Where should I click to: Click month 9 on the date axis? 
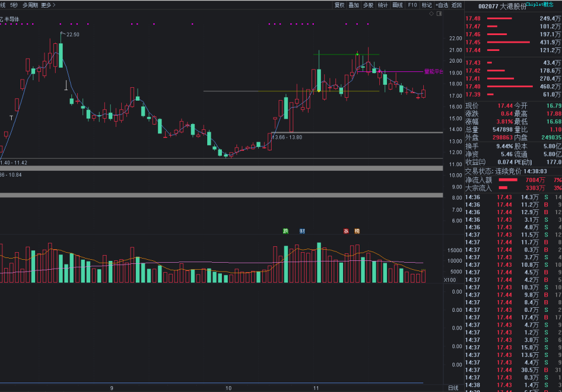pos(112,388)
